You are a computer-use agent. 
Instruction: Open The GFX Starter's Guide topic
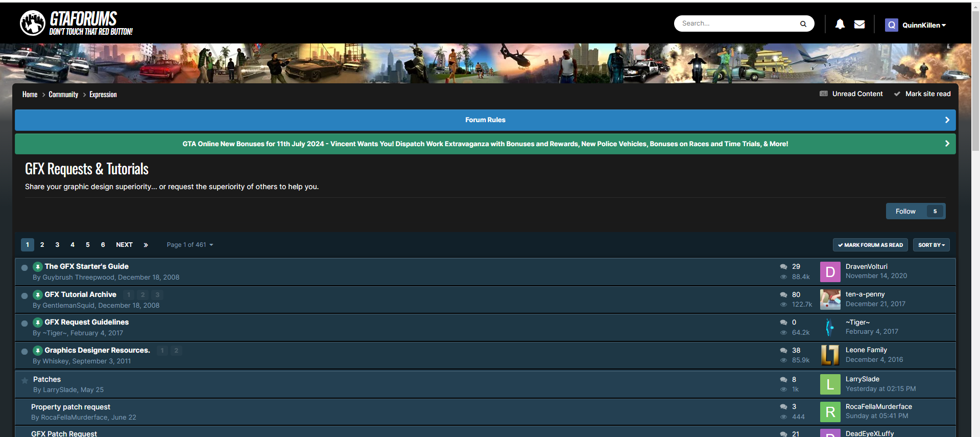[86, 266]
